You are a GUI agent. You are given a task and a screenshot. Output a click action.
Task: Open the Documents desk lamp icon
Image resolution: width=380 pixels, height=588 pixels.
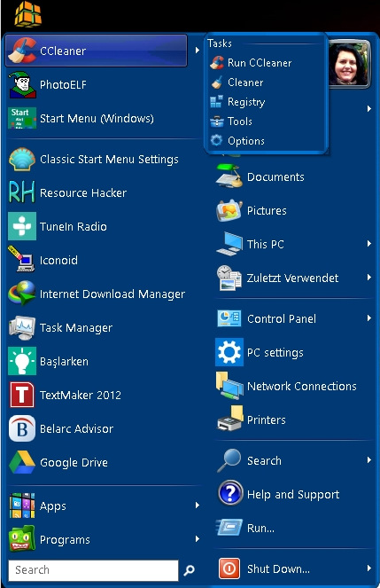click(x=229, y=176)
